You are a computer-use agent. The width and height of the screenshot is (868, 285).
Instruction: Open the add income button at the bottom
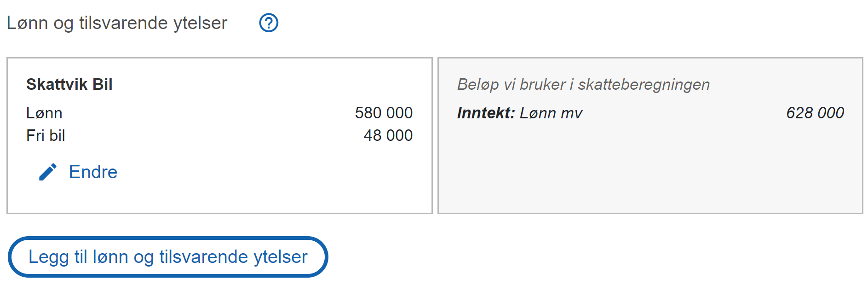[168, 256]
